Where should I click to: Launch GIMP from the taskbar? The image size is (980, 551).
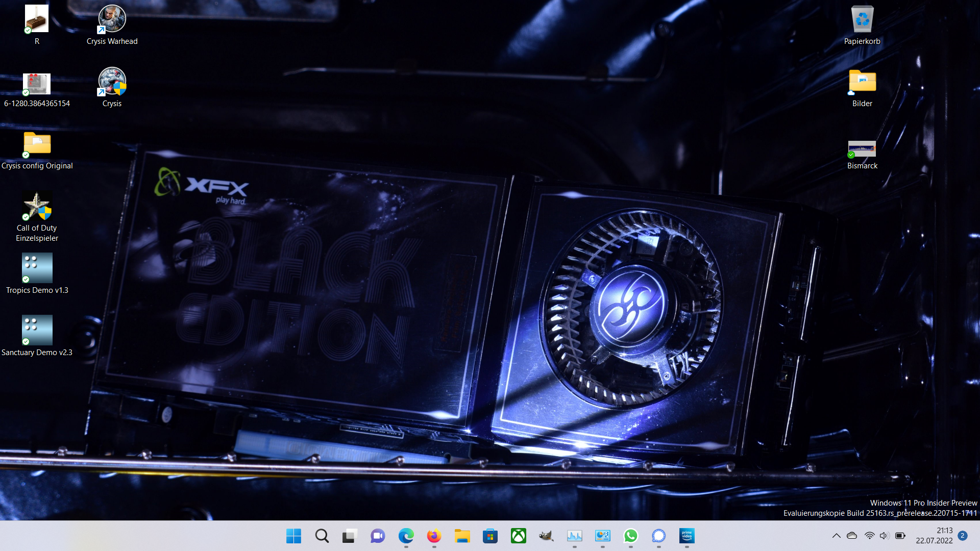[546, 536]
